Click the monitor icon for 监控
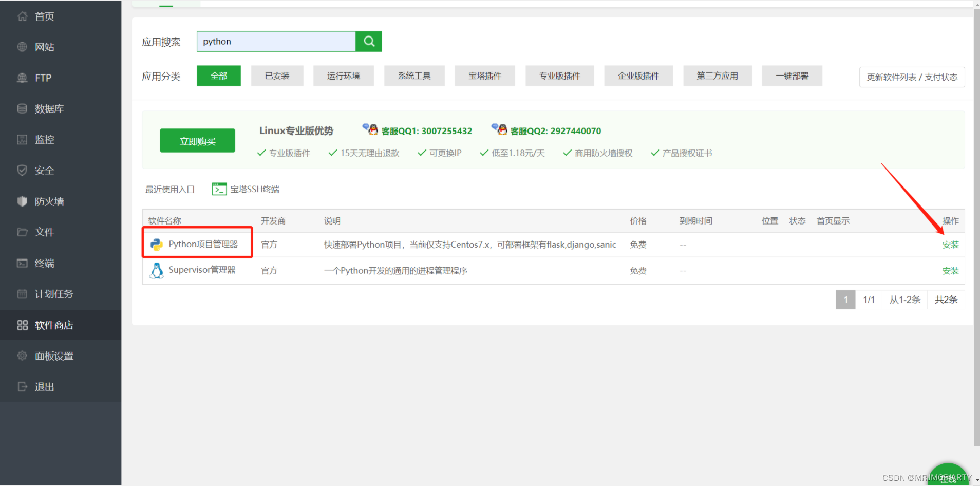The height and width of the screenshot is (486, 980). pos(22,139)
